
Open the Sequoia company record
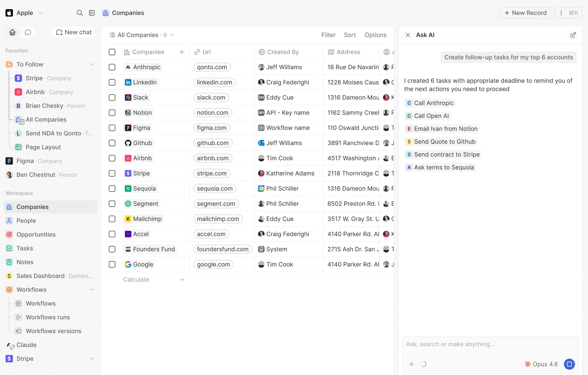click(x=141, y=189)
